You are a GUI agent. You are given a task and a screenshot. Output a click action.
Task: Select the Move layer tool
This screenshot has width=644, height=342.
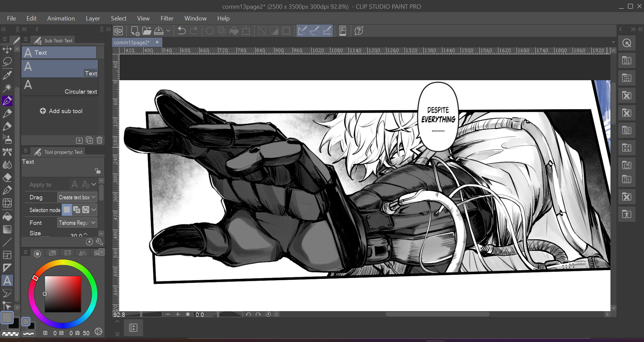(7, 50)
